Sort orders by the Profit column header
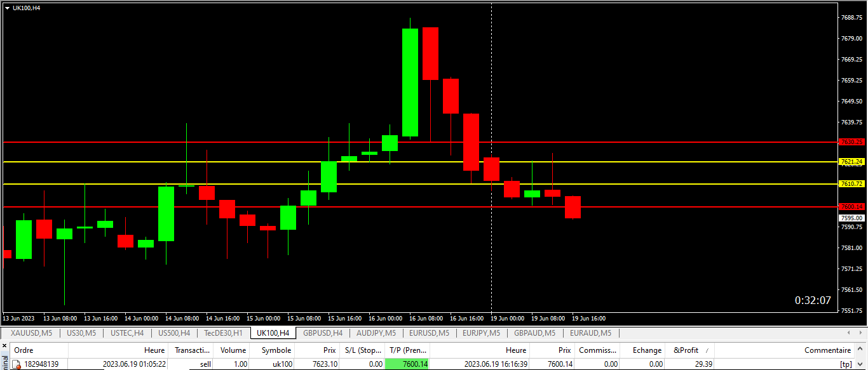 pos(686,350)
